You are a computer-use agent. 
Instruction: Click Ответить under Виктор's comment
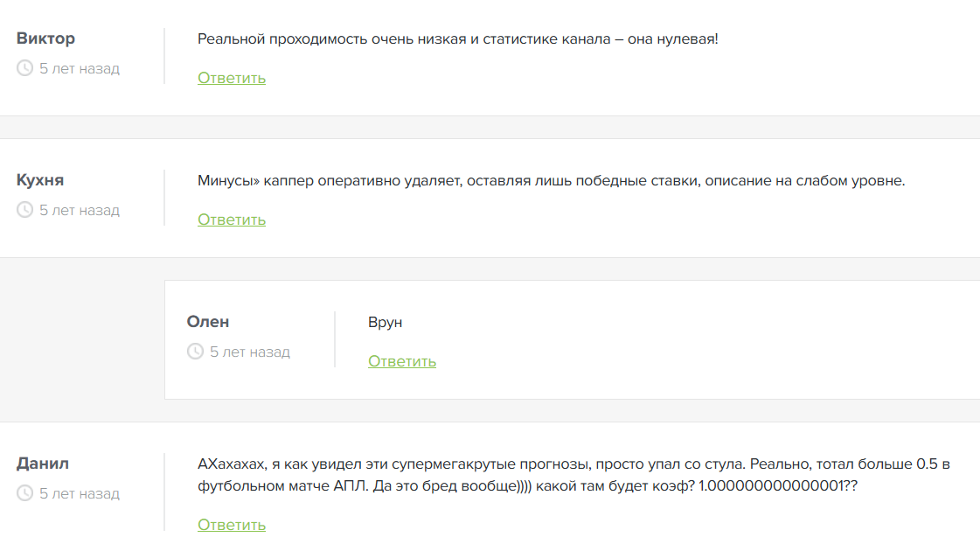click(231, 77)
